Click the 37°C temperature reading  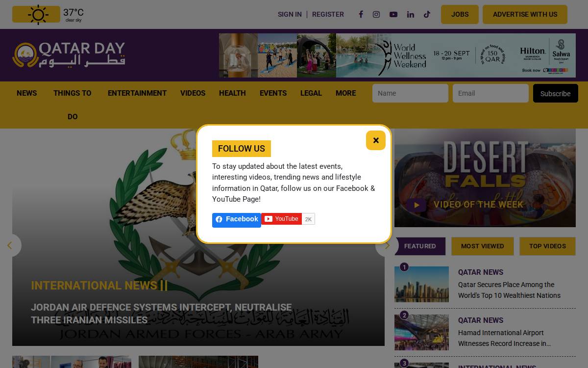point(73,12)
